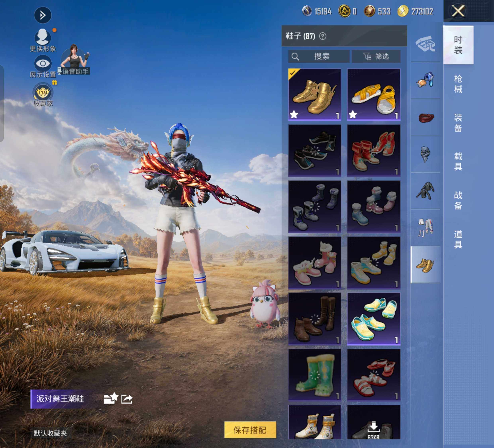Open the 筛选 filter options
The image size is (494, 448).
[376, 56]
